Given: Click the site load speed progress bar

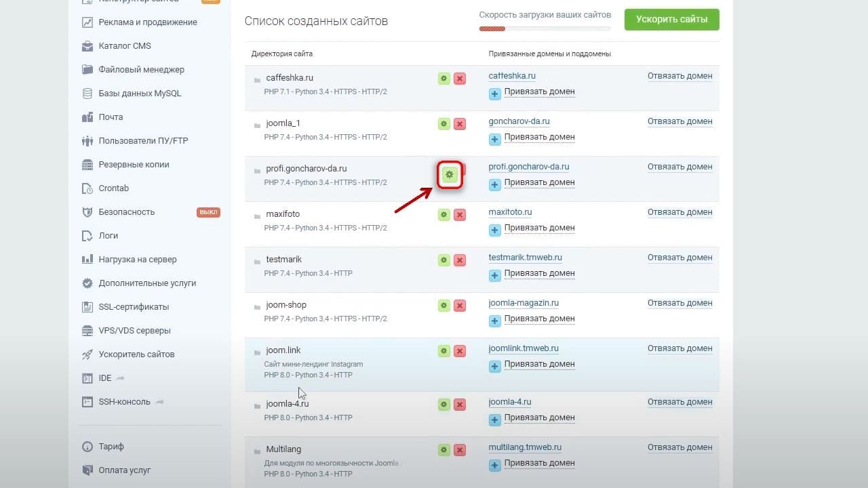Looking at the screenshot, I should (x=545, y=28).
